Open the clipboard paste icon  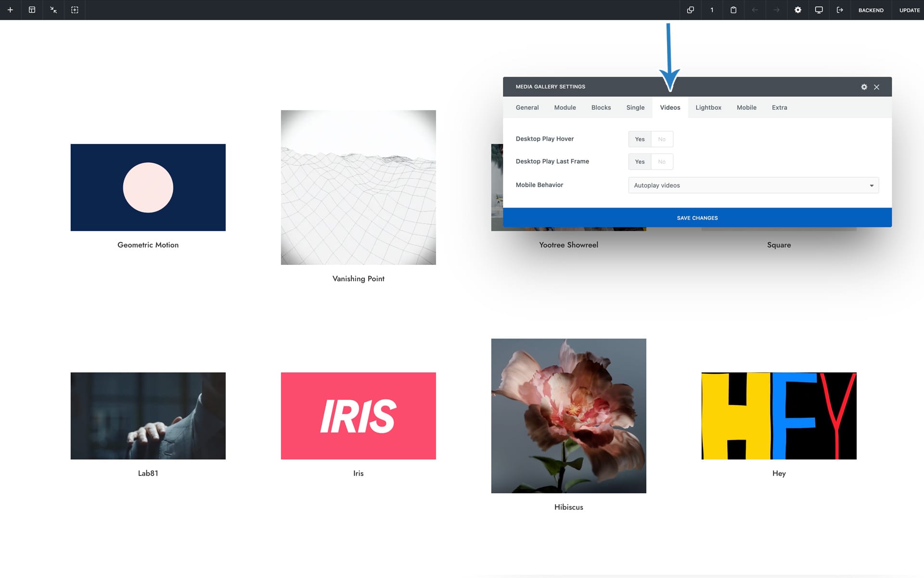click(x=733, y=10)
